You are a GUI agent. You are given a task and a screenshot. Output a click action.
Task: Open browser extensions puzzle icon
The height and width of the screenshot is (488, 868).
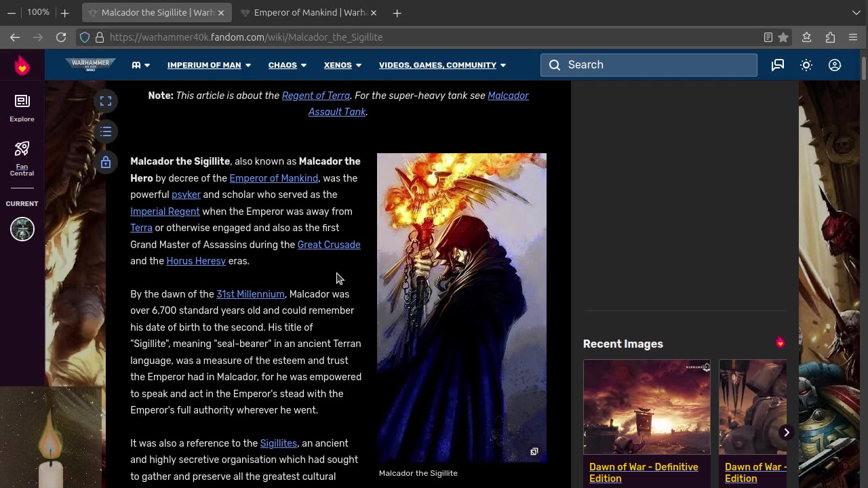point(830,37)
